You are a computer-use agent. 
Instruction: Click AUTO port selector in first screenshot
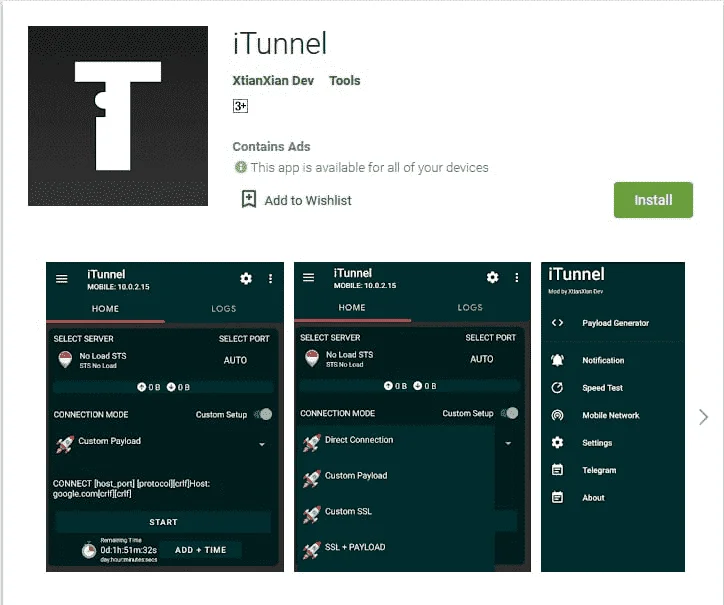tap(235, 360)
